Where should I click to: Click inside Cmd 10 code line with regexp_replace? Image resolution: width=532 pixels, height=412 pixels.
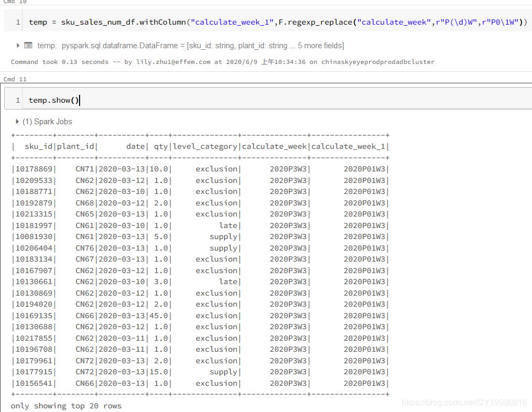[x=278, y=23]
